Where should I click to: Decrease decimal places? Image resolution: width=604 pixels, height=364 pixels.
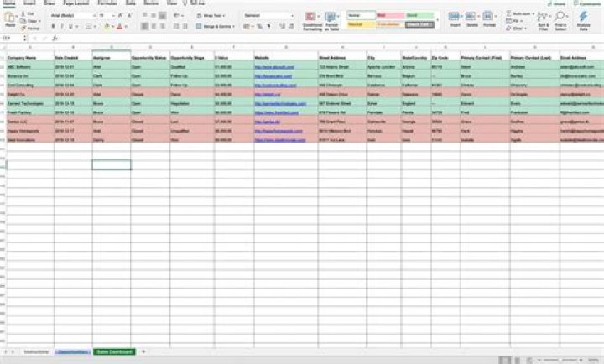tap(292, 27)
